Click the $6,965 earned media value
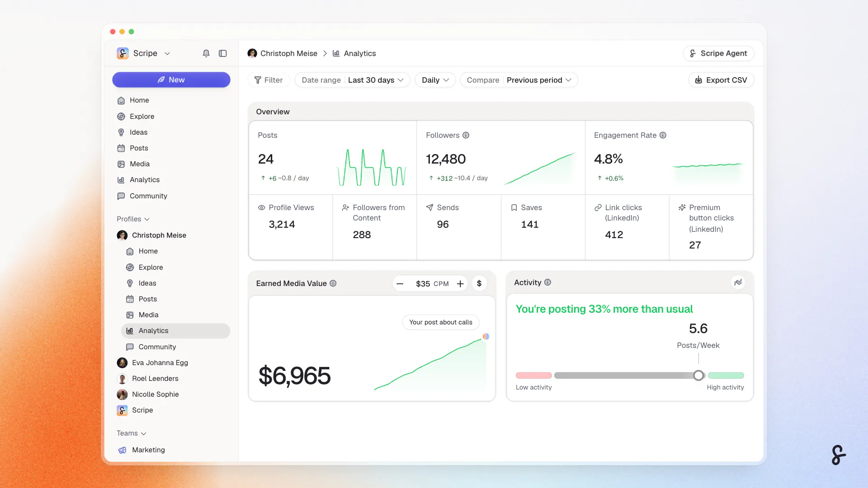 point(294,376)
